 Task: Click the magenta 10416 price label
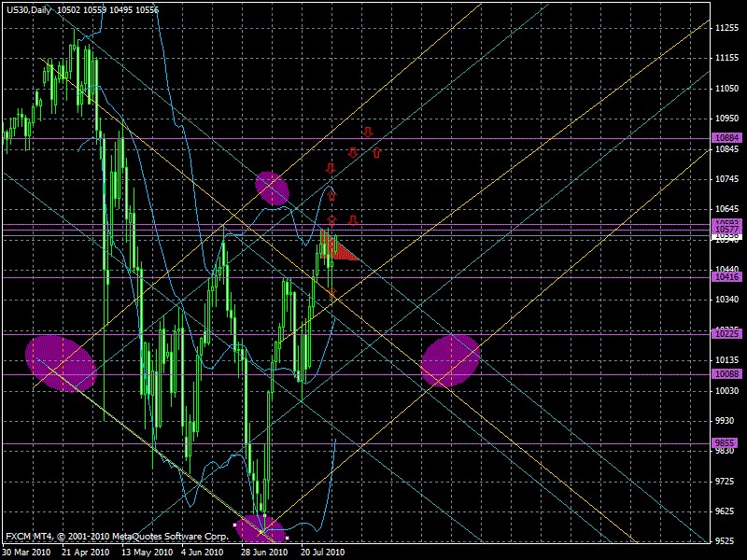tap(727, 277)
